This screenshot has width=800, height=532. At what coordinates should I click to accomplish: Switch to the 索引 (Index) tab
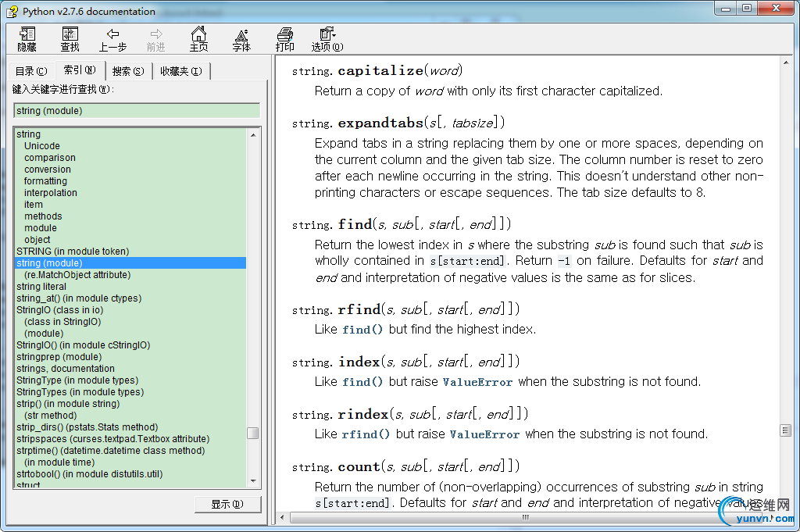tap(79, 70)
